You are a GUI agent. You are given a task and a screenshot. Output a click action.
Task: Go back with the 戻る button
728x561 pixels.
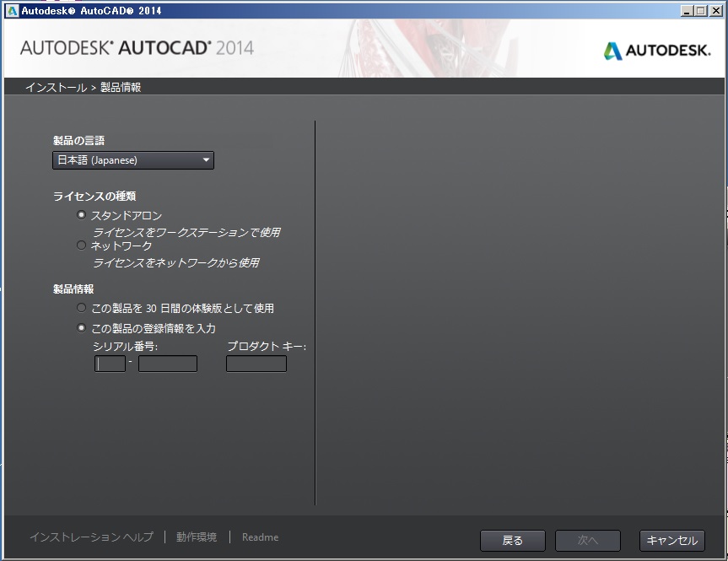coord(513,541)
